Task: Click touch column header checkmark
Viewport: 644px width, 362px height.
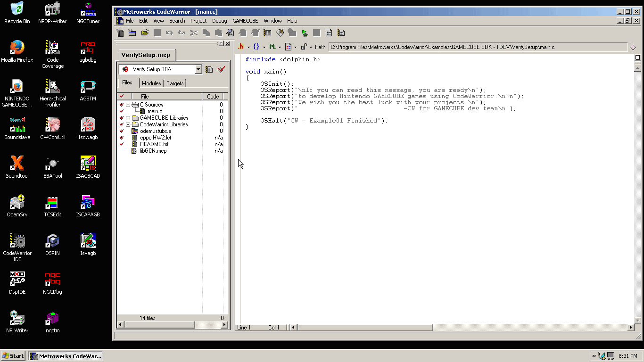Action: pyautogui.click(x=122, y=96)
